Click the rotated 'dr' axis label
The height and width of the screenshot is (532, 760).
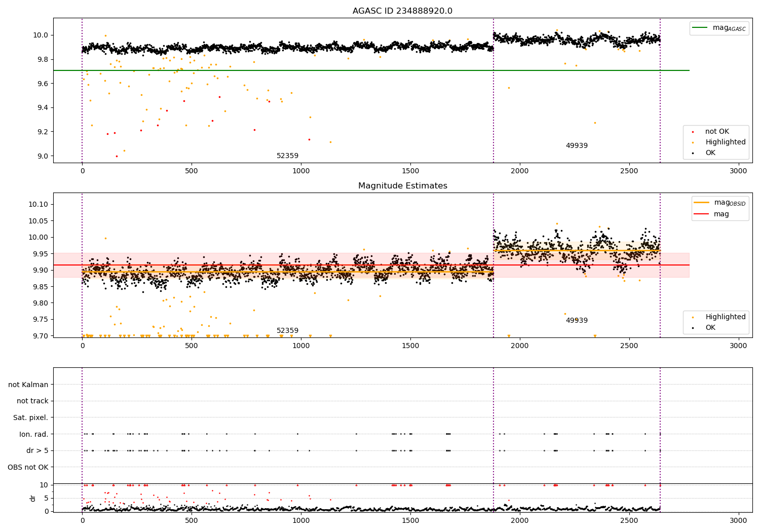33,498
